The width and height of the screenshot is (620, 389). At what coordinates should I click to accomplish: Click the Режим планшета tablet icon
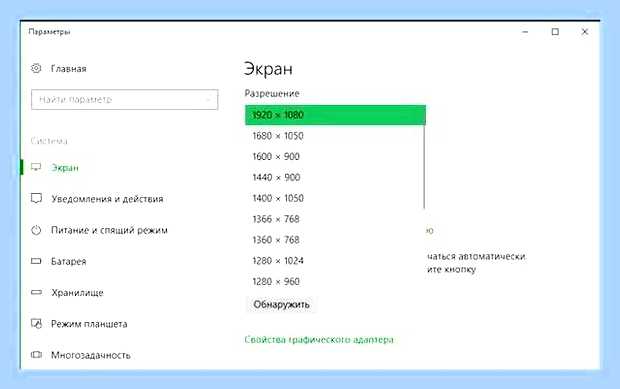tap(36, 323)
